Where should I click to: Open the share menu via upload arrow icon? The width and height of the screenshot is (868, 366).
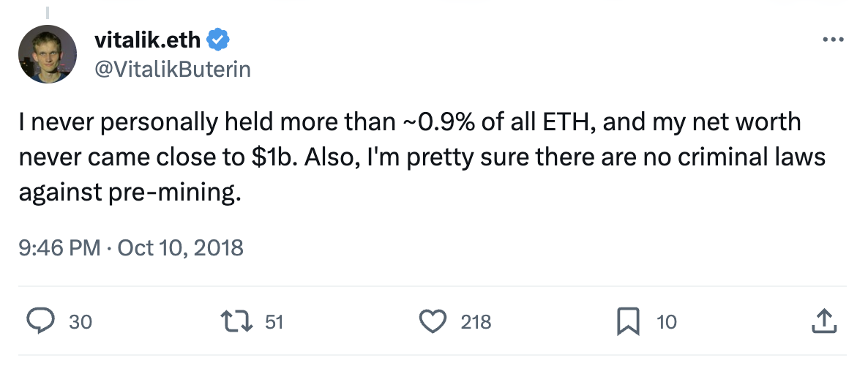(823, 321)
